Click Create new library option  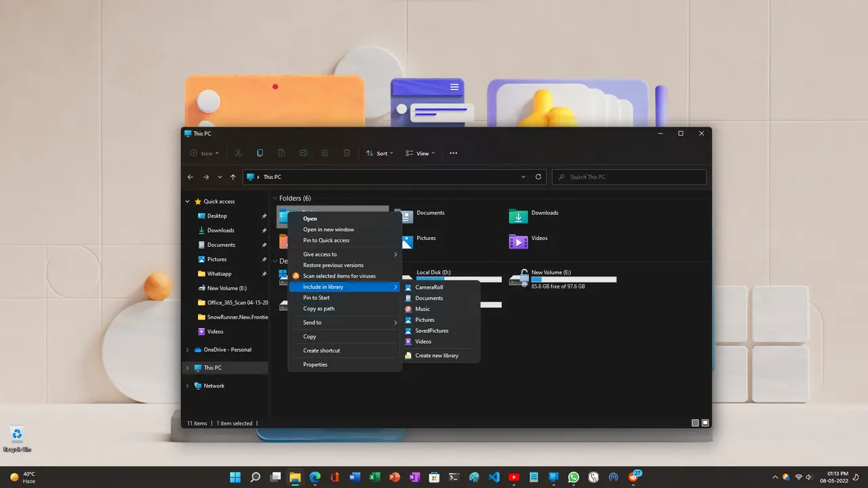pos(437,356)
